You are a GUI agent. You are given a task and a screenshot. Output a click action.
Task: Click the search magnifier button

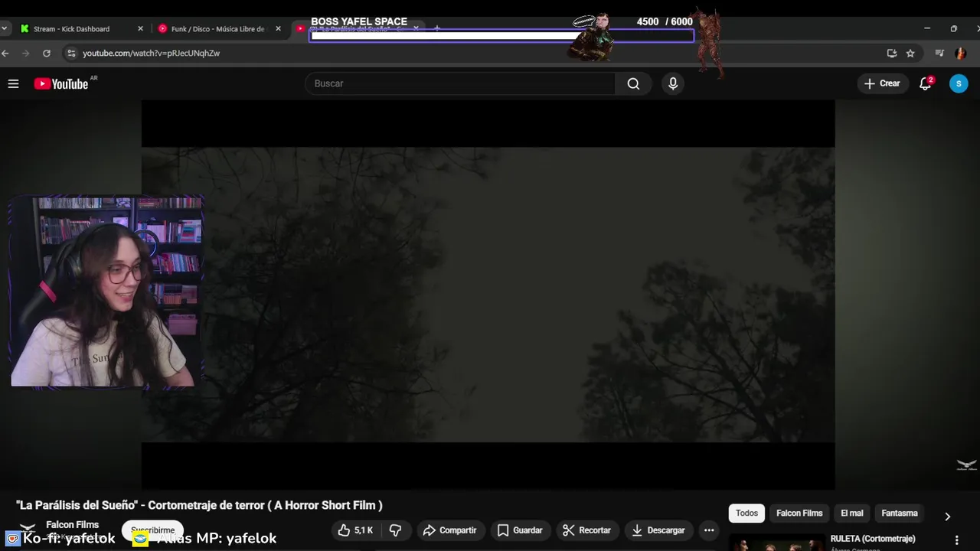pyautogui.click(x=633, y=83)
